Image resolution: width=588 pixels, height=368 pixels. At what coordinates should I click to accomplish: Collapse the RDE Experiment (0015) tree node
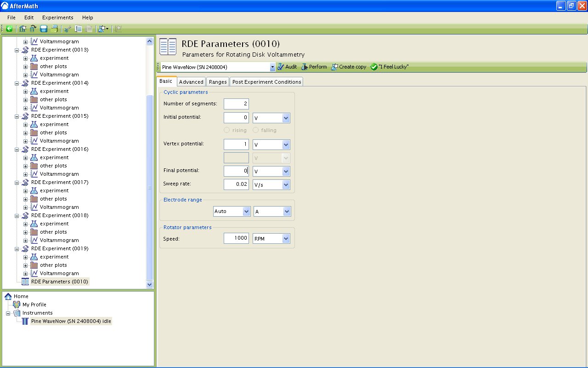pos(17,116)
